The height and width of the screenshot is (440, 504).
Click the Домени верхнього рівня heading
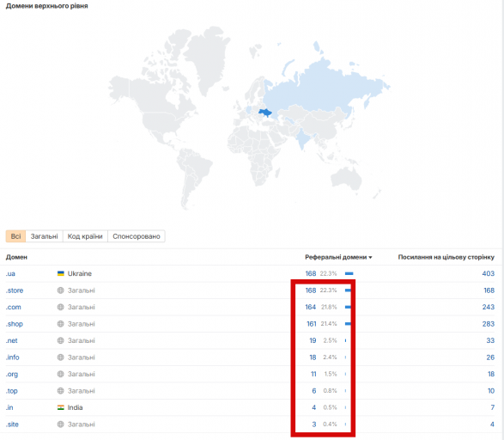47,6
